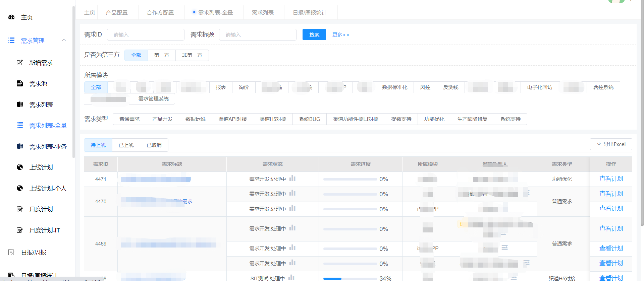Filter module by 数据标准化
The image size is (644, 281).
point(395,87)
